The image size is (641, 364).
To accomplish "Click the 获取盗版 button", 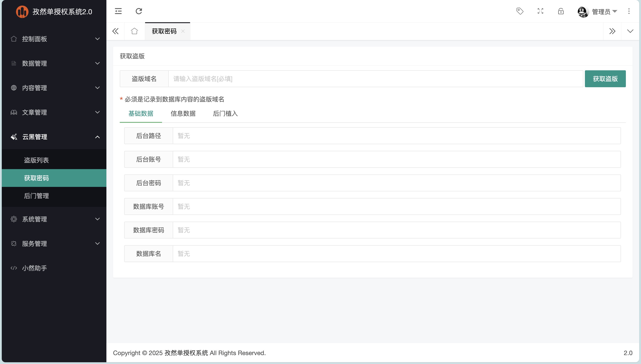I will 605,79.
